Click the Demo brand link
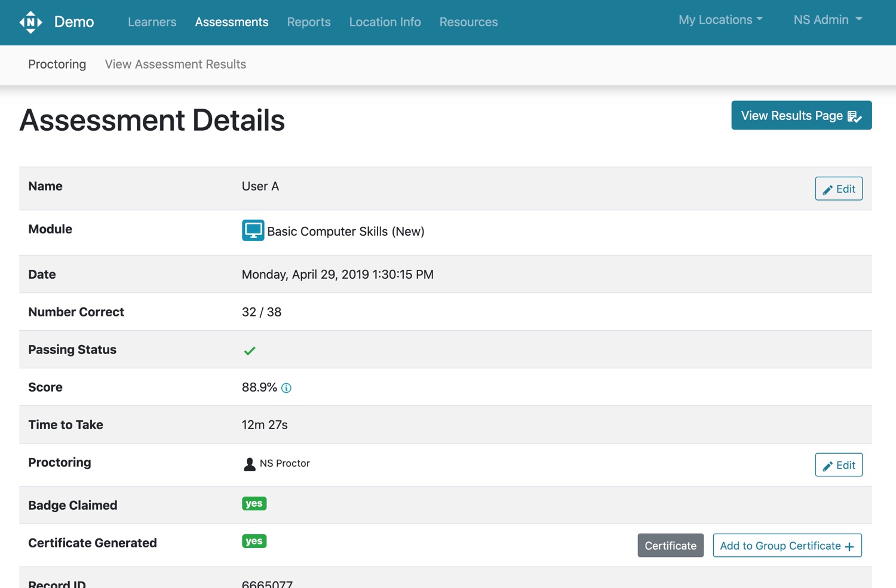 click(74, 22)
